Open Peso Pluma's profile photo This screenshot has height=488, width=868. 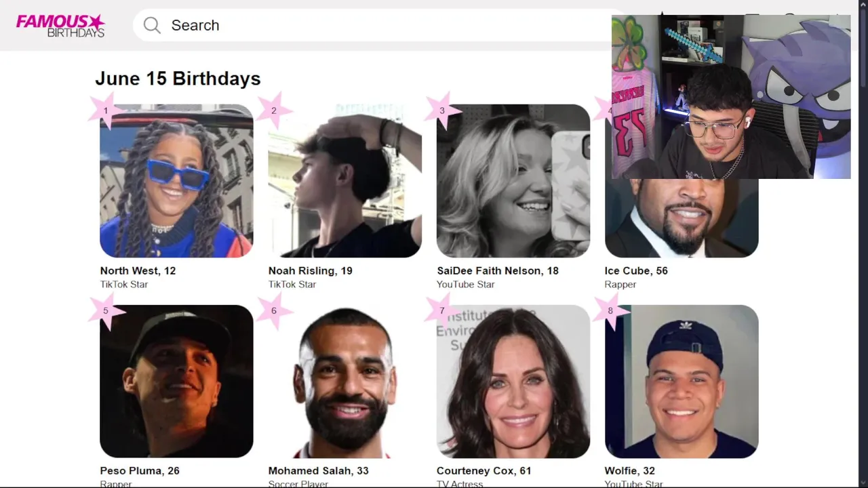pyautogui.click(x=176, y=382)
